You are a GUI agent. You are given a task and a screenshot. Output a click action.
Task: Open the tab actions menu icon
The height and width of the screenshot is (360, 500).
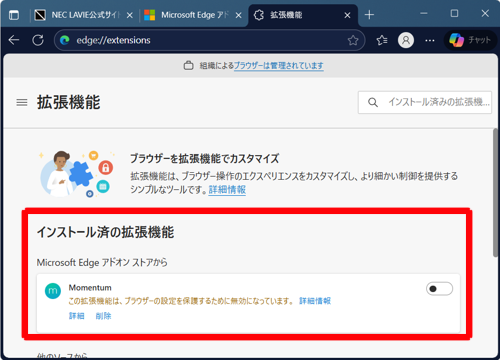(14, 15)
